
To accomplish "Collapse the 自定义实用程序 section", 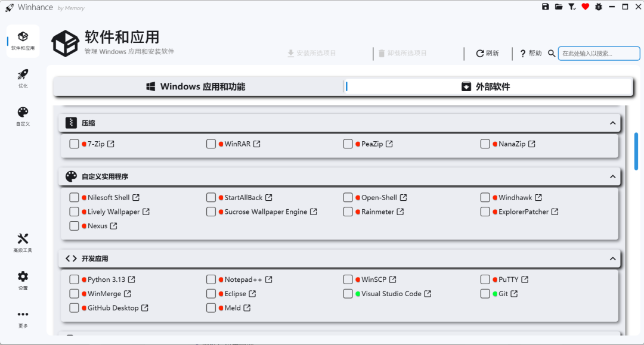I will coord(612,176).
